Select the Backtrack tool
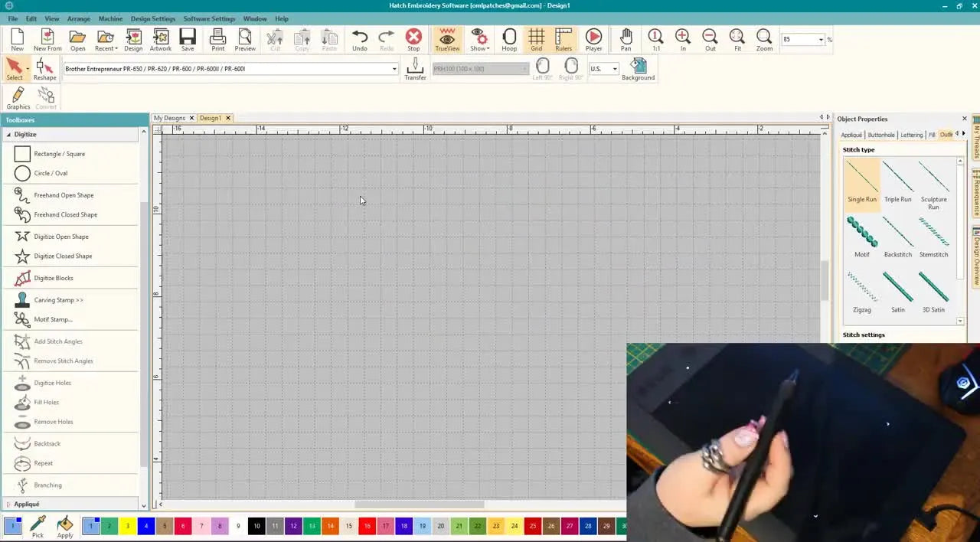Viewport: 980px width, 542px height. pyautogui.click(x=47, y=443)
